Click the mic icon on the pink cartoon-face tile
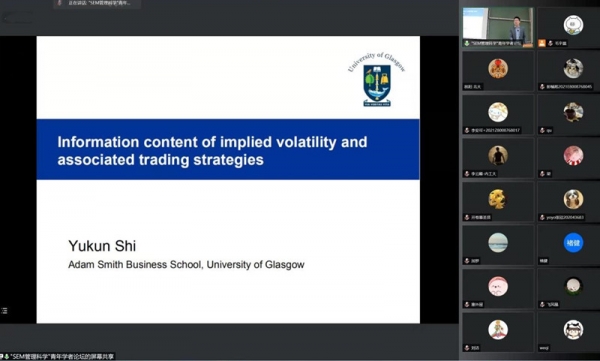The image size is (600, 361). coord(467,305)
